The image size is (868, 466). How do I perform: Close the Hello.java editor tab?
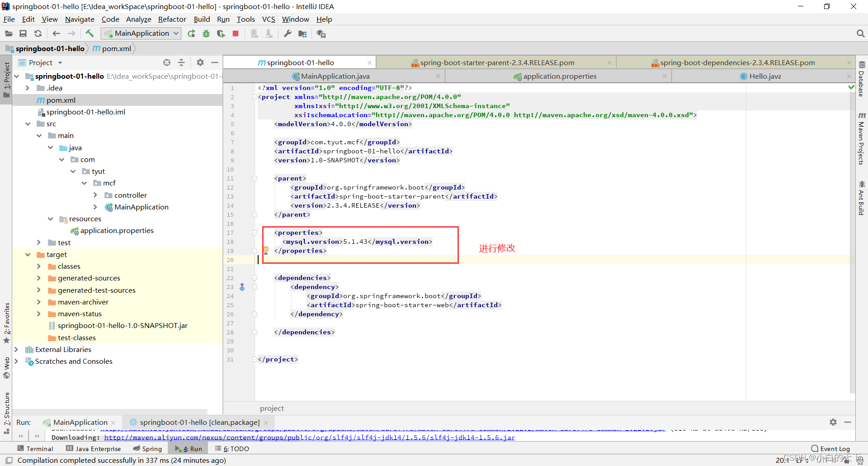pos(849,76)
